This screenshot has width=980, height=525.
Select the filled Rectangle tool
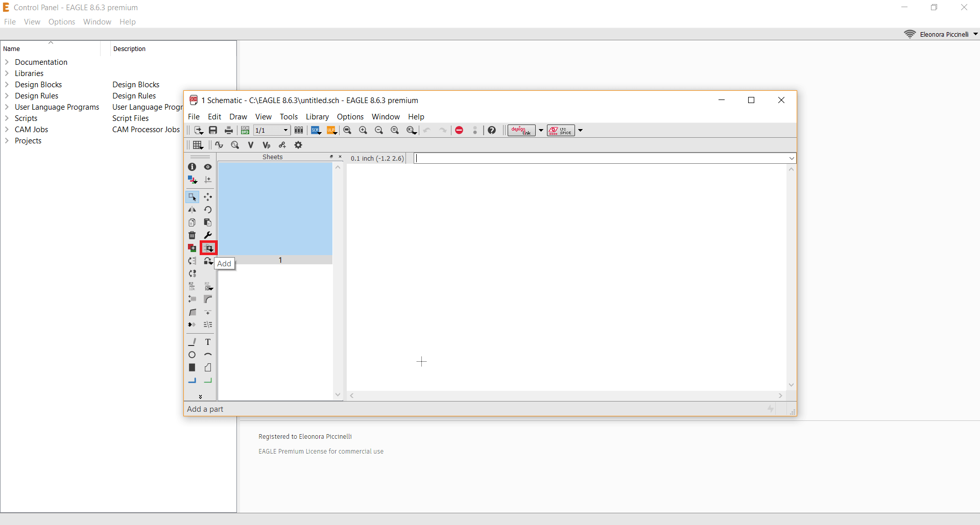pos(192,367)
